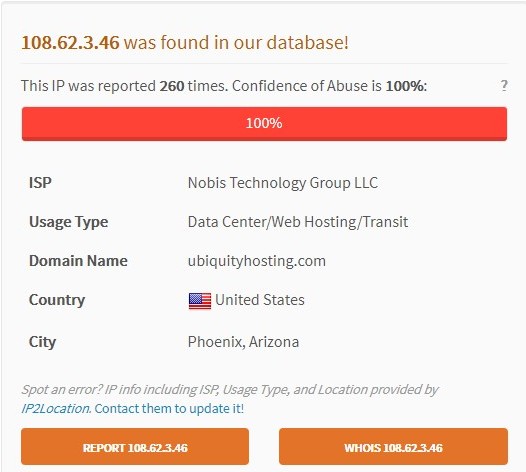Open the IP2Location link
Viewport: 526px width, 472px height.
point(56,409)
